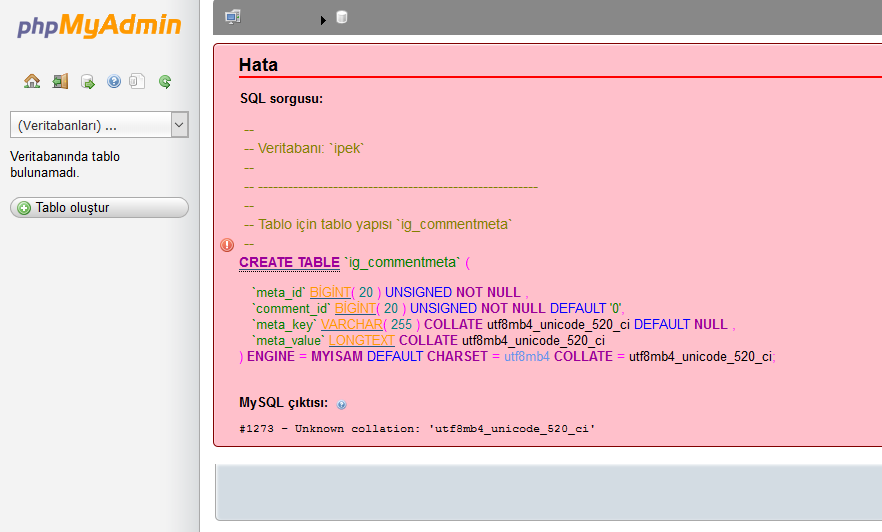Click the utf8mb4 charset value
882x532 pixels.
click(526, 357)
